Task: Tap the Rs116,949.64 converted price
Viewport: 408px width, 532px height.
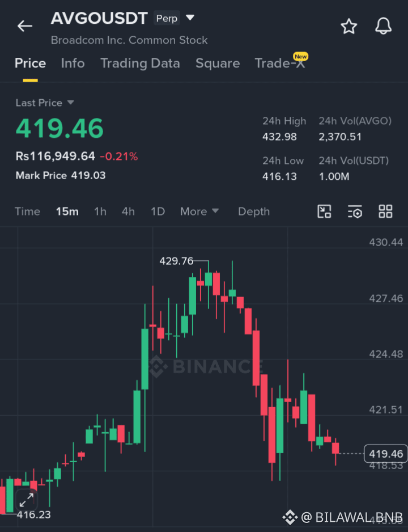Action: (55, 156)
